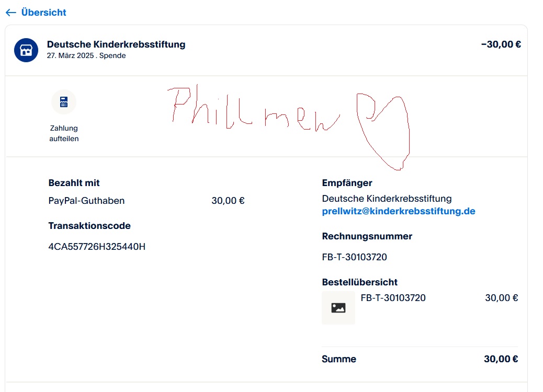543x392 pixels.
Task: Click the −30,00 € amount in header
Action: [x=501, y=44]
